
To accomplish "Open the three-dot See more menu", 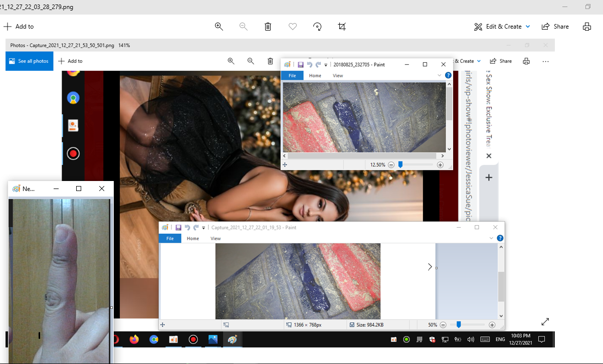I will tap(545, 61).
